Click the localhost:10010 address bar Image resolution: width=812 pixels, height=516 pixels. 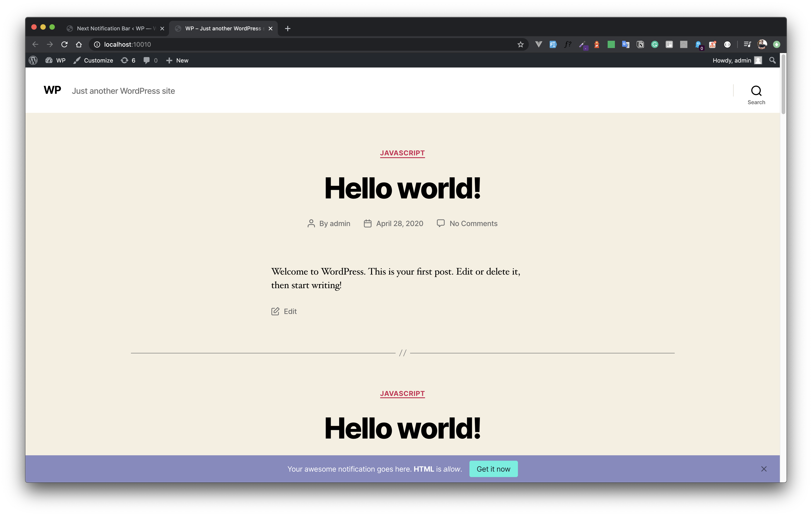[x=270, y=44]
